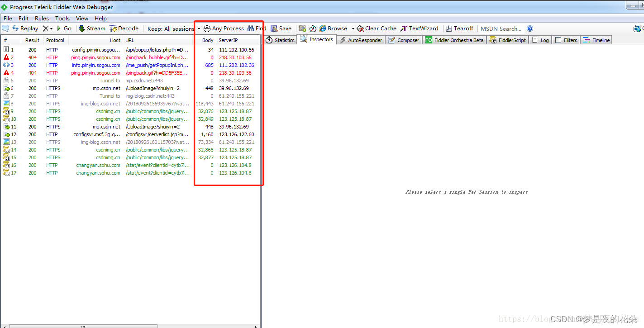644x328 pixels.
Task: Select session 8 image icon
Action: point(6,104)
